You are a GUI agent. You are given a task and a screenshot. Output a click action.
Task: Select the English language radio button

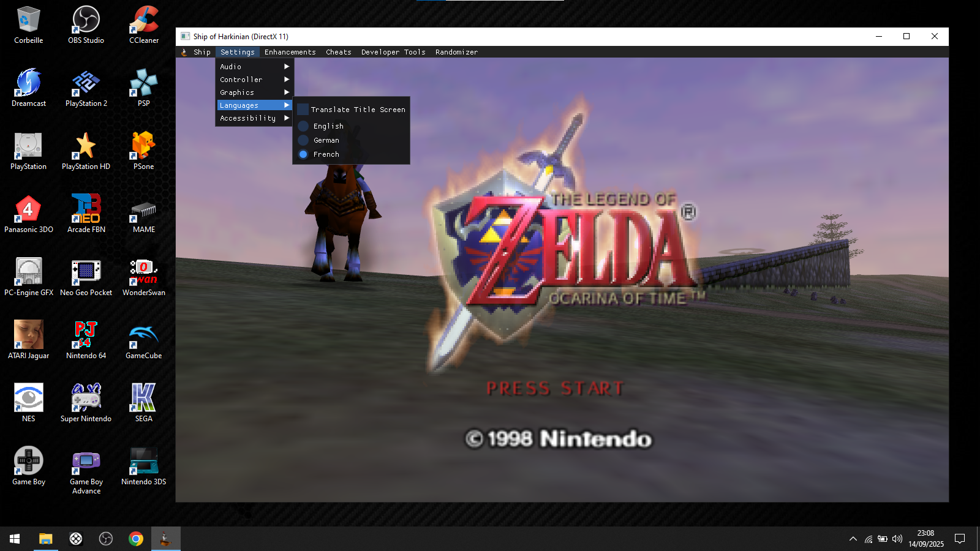point(303,126)
